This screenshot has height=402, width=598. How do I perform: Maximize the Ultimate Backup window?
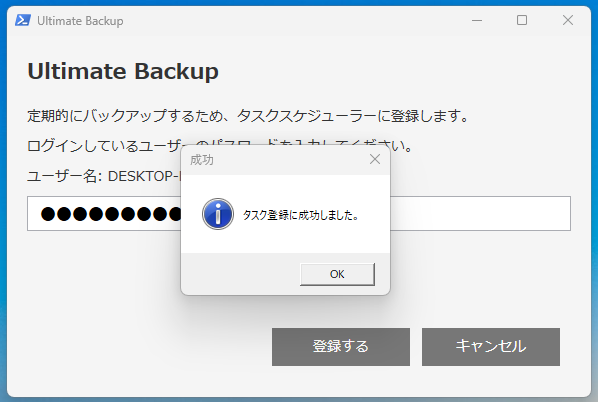[x=522, y=20]
